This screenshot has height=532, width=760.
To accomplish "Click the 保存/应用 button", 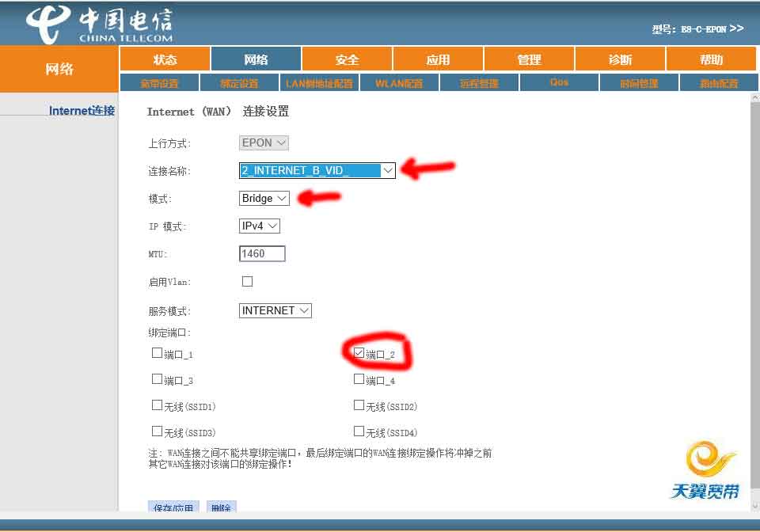I will 173,507.
